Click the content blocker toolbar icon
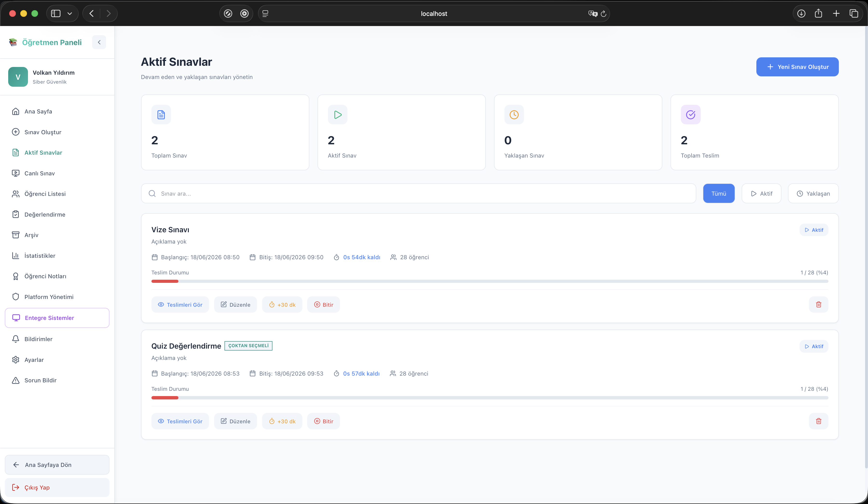This screenshot has height=504, width=868. pos(228,13)
